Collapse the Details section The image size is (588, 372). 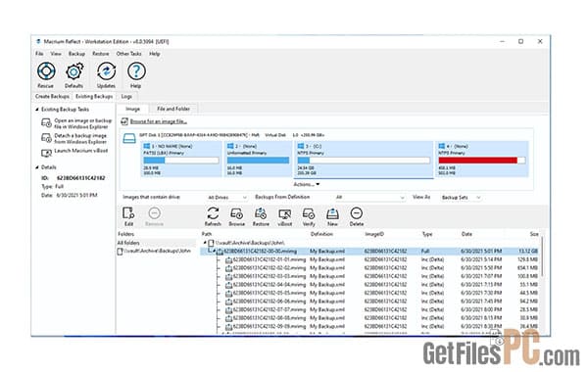pyautogui.click(x=37, y=167)
